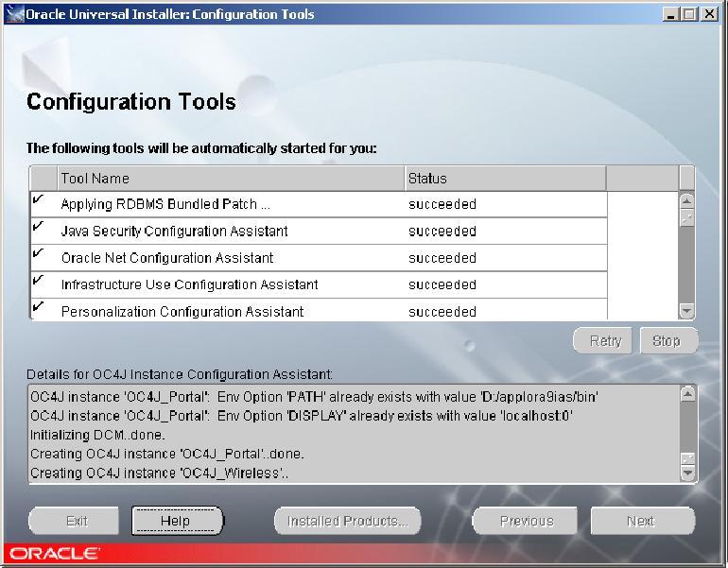Click up arrow of details log scrollbar
This screenshot has width=728, height=568.
tap(687, 394)
